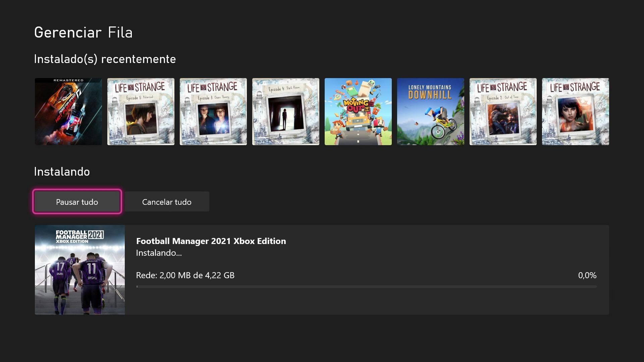644x362 pixels.
Task: Click the Football Manager 2021 Xbox Edition title
Action: (211, 241)
